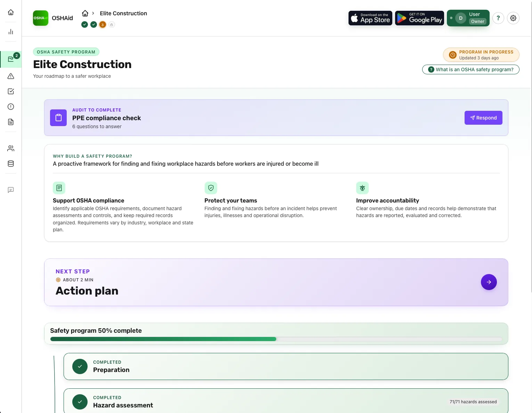The height and width of the screenshot is (413, 532).
Task: Click the "71/71 hazards assessed" label
Action: [473, 402]
